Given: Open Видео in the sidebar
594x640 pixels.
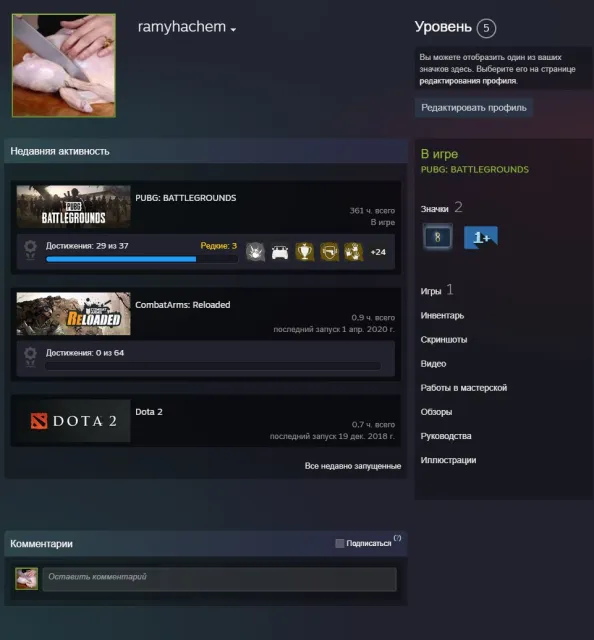Looking at the screenshot, I should tap(433, 364).
